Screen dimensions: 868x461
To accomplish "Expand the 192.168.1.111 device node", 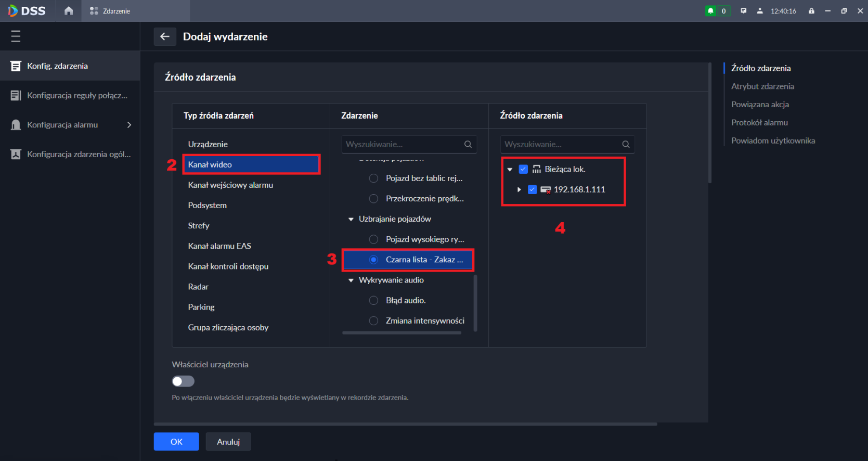I will 519,189.
